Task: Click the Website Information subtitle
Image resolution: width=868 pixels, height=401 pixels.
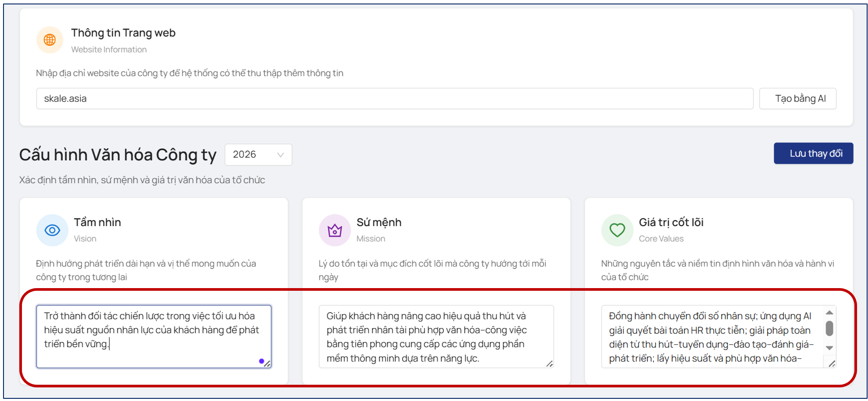Action: point(109,50)
